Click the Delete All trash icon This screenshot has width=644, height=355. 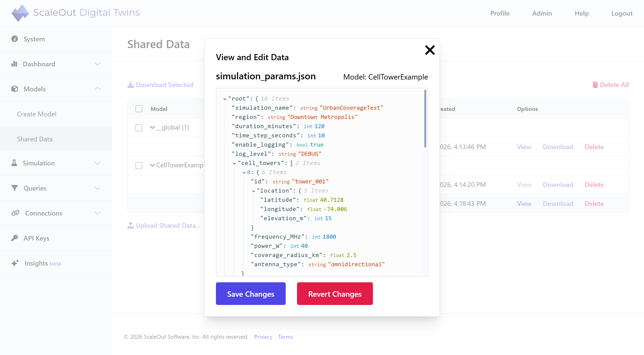click(595, 85)
